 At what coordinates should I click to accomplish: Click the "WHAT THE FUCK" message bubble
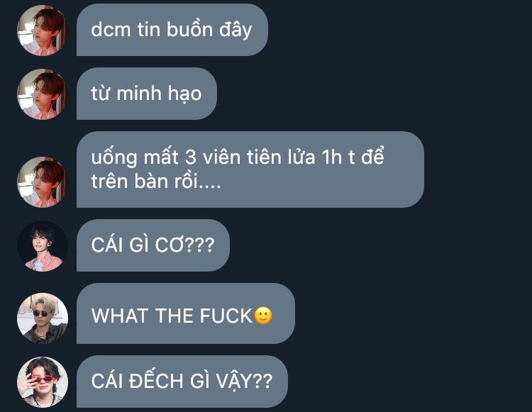coord(186,313)
